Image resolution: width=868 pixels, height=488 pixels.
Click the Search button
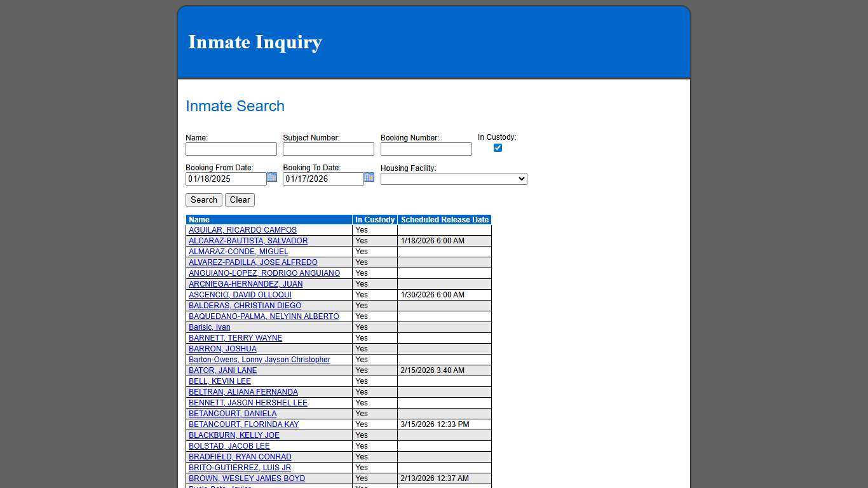click(x=203, y=200)
